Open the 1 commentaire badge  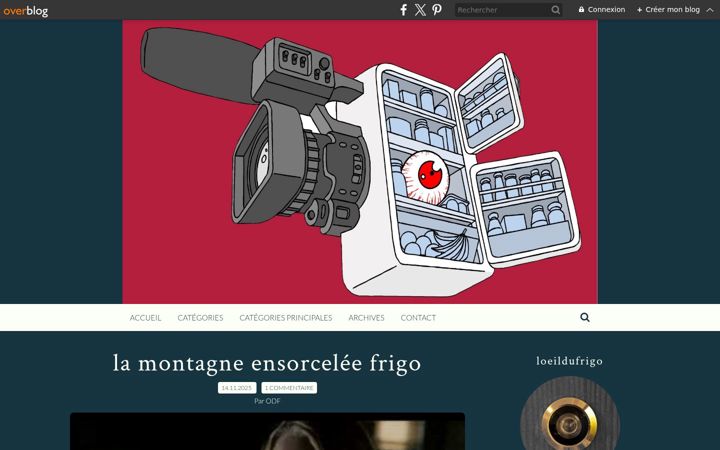pos(289,388)
